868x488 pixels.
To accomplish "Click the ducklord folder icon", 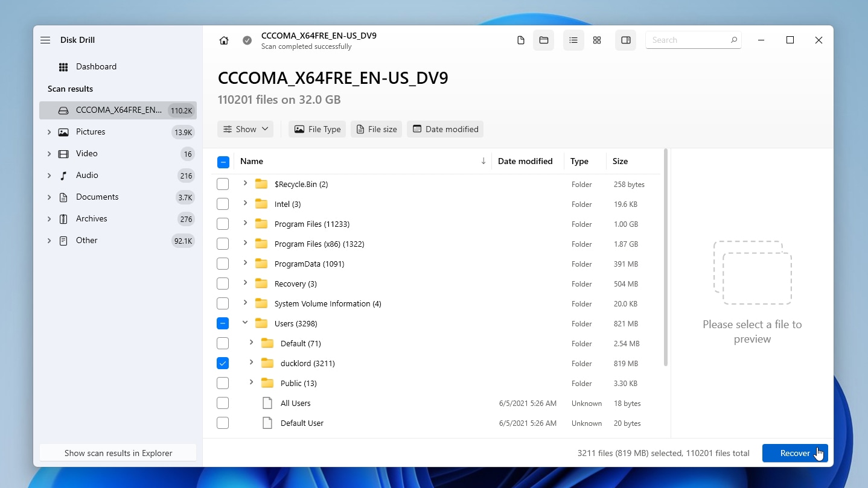I will (x=267, y=363).
